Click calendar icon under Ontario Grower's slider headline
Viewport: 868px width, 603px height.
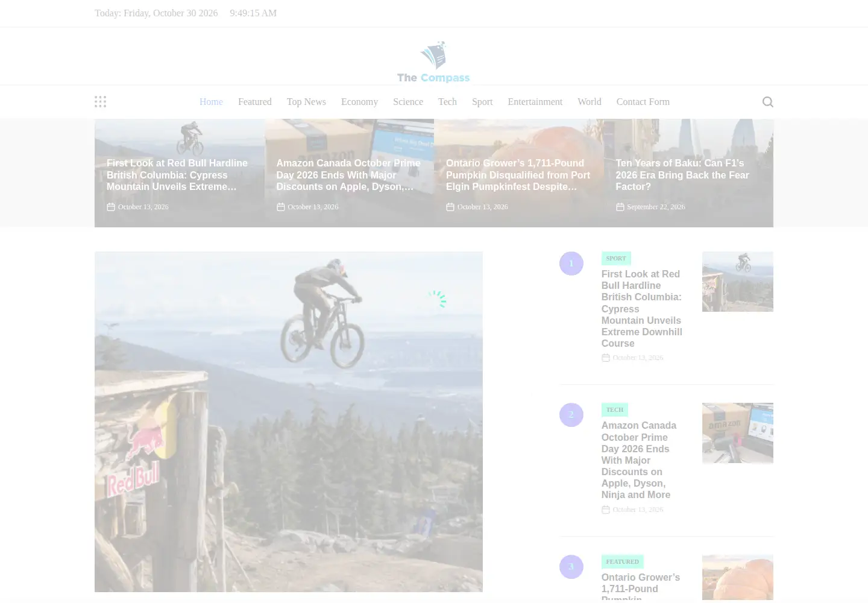pos(450,207)
